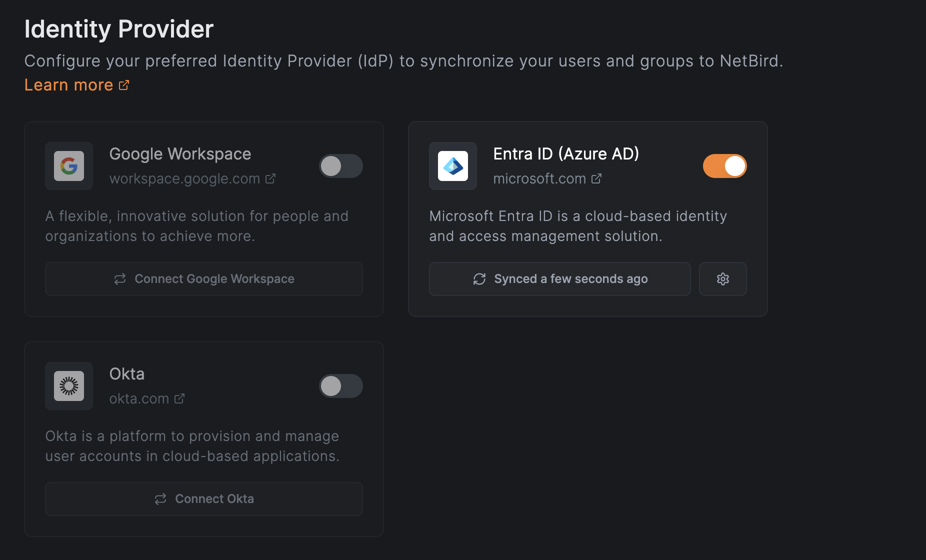926x560 pixels.
Task: Click Connect Google Workspace button
Action: click(x=204, y=279)
